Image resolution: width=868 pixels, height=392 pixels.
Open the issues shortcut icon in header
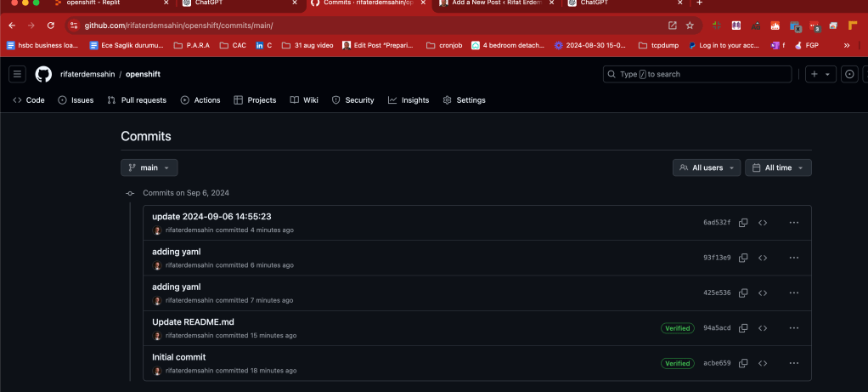849,74
